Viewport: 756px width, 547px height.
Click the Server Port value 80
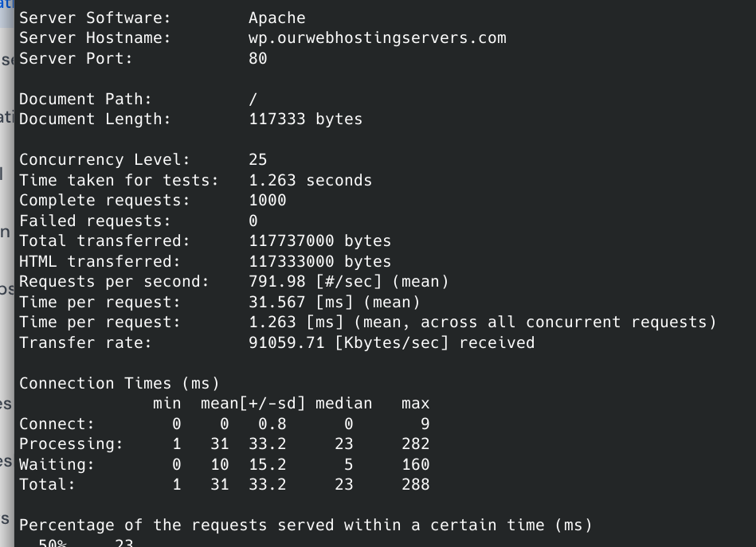coord(257,58)
